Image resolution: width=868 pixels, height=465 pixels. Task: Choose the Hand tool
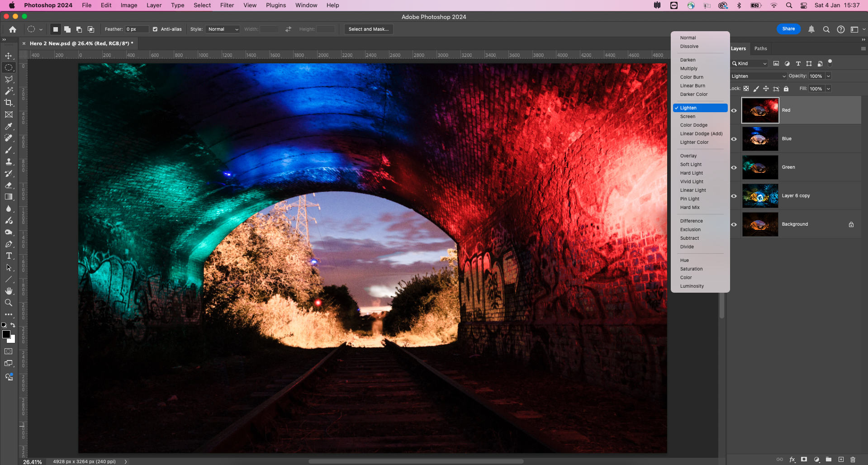[x=9, y=291]
